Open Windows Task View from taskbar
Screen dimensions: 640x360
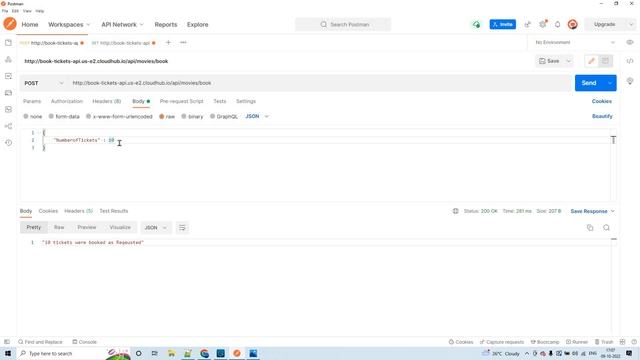154,353
